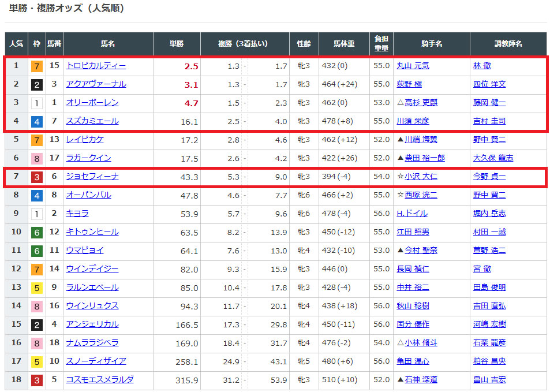This screenshot has width=550, height=392.
Task: Click the 人気 column header
Action: (x=16, y=44)
